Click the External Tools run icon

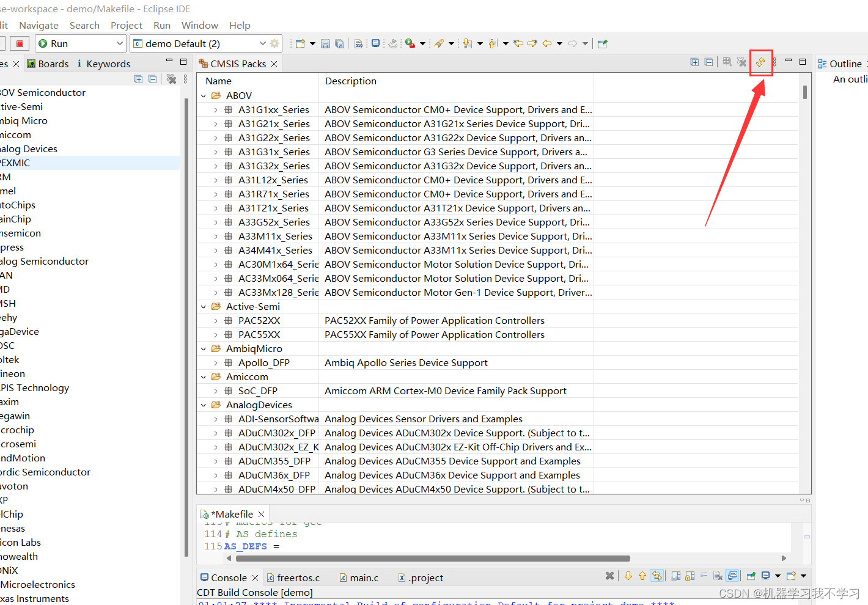pyautogui.click(x=411, y=43)
